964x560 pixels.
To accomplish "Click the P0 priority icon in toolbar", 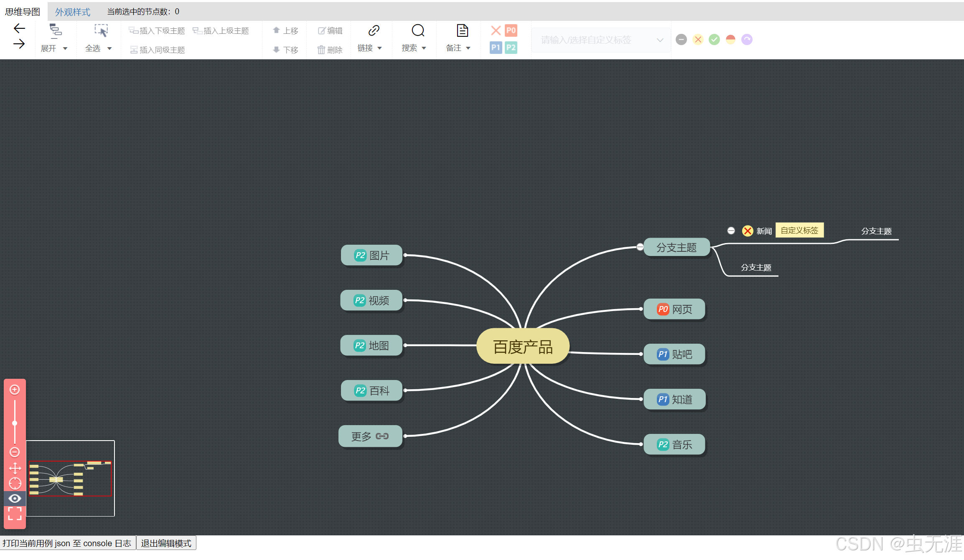I will pos(511,30).
